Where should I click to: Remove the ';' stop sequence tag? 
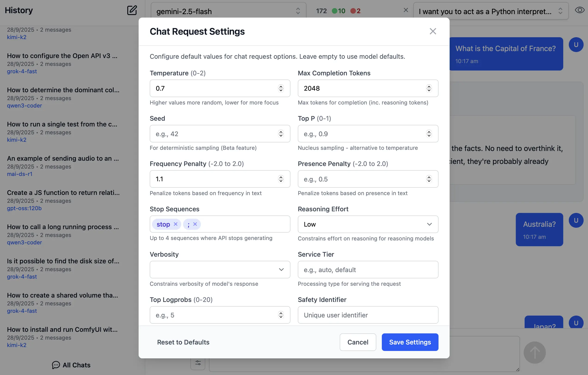click(195, 224)
